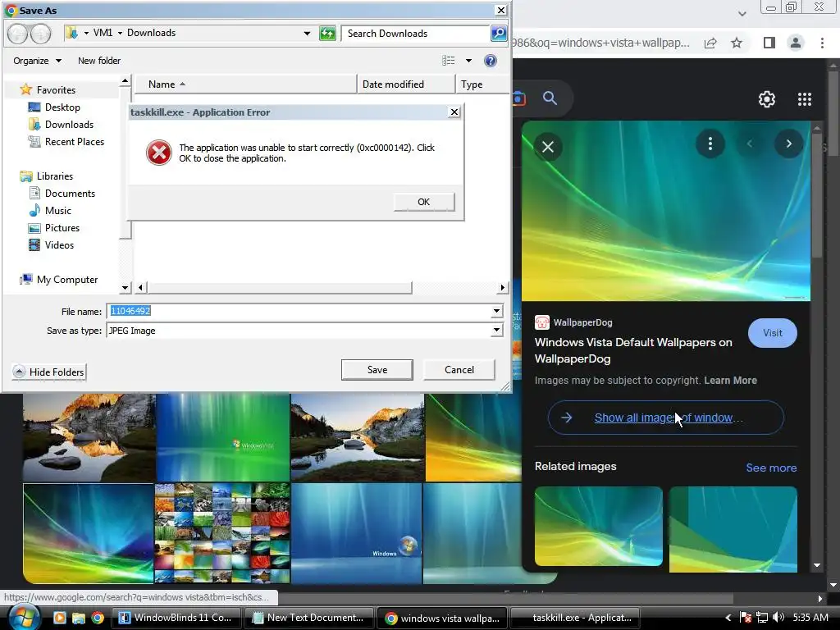Select the Pictures library
The height and width of the screenshot is (630, 840).
point(62,228)
